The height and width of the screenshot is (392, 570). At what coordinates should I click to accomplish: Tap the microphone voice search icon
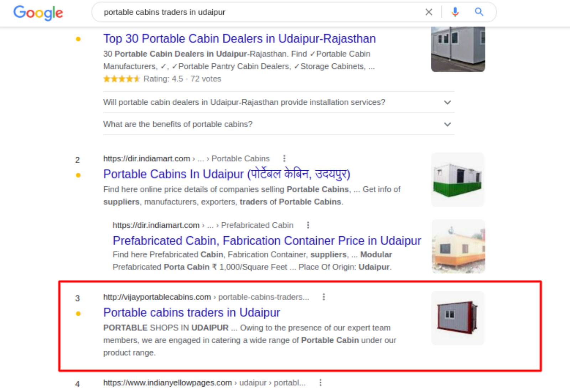[455, 12]
